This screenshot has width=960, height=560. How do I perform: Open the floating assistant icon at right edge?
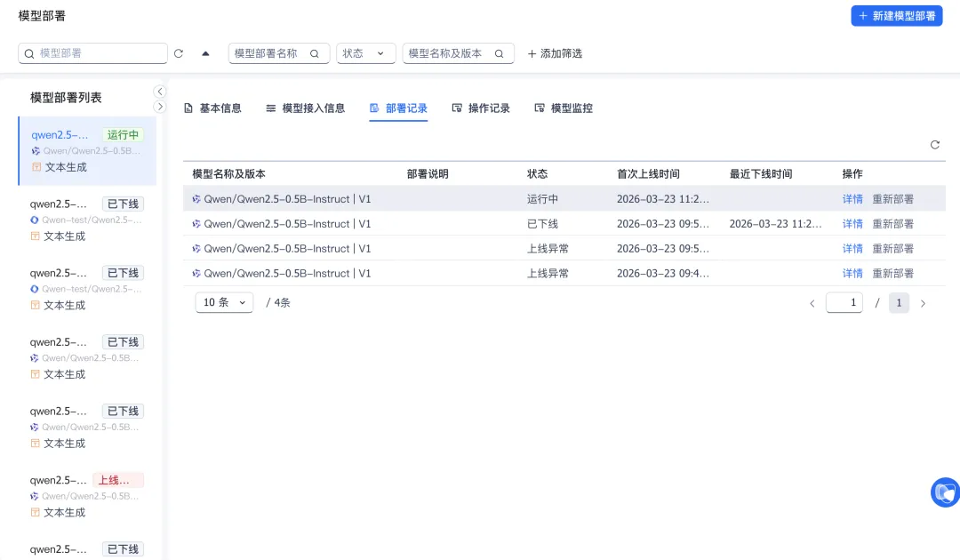[945, 492]
